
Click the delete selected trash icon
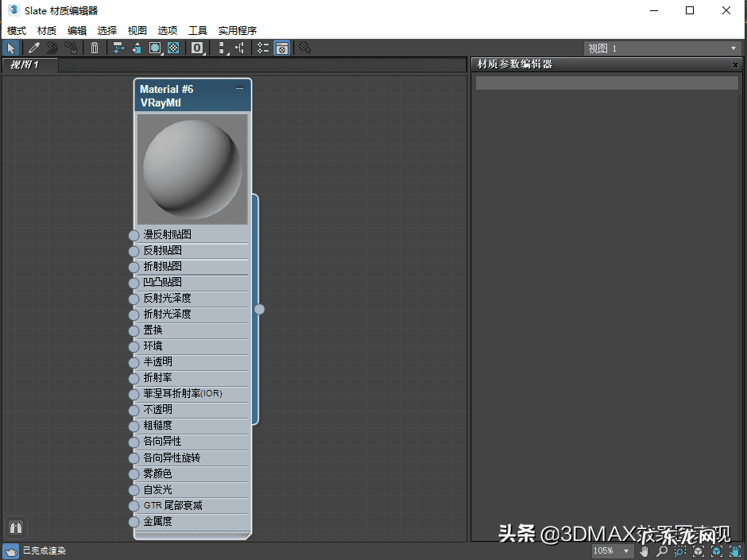95,48
